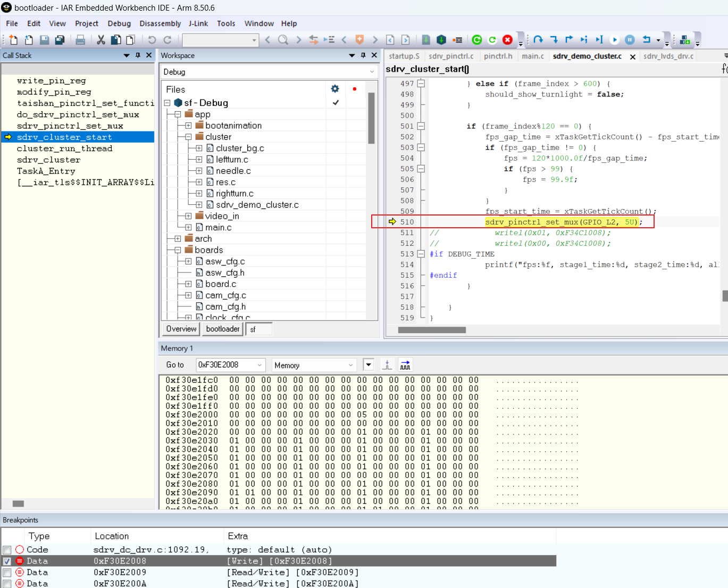Save all open files
The height and width of the screenshot is (588, 728).
[x=59, y=39]
